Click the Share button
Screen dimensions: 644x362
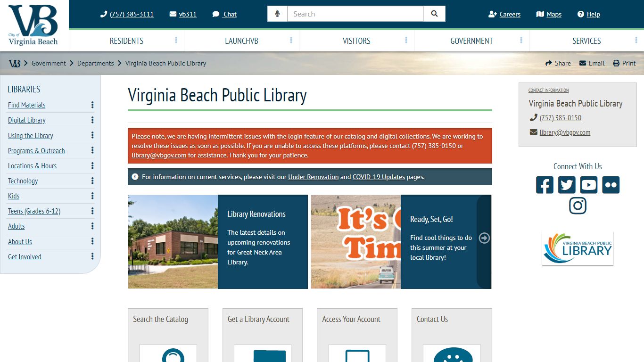(558, 63)
